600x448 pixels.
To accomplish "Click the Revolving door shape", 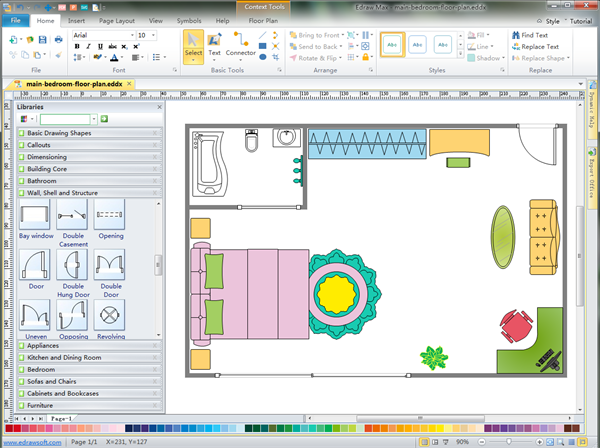I will tap(110, 317).
